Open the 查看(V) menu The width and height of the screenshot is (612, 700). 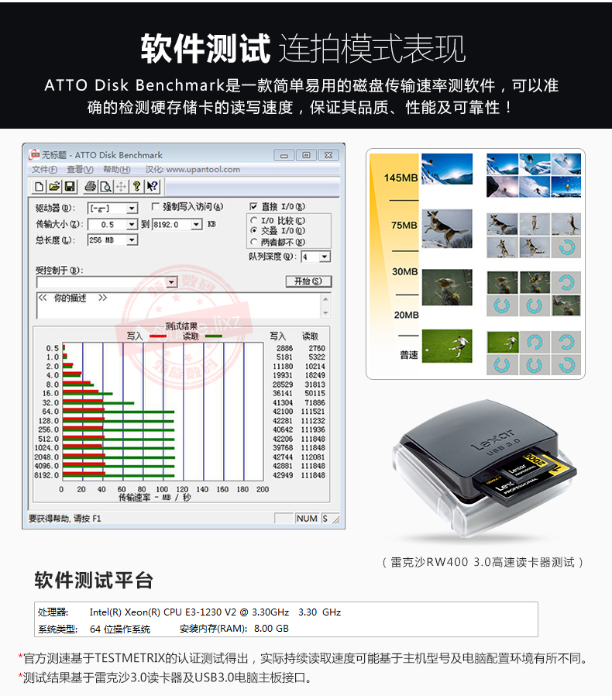point(80,170)
